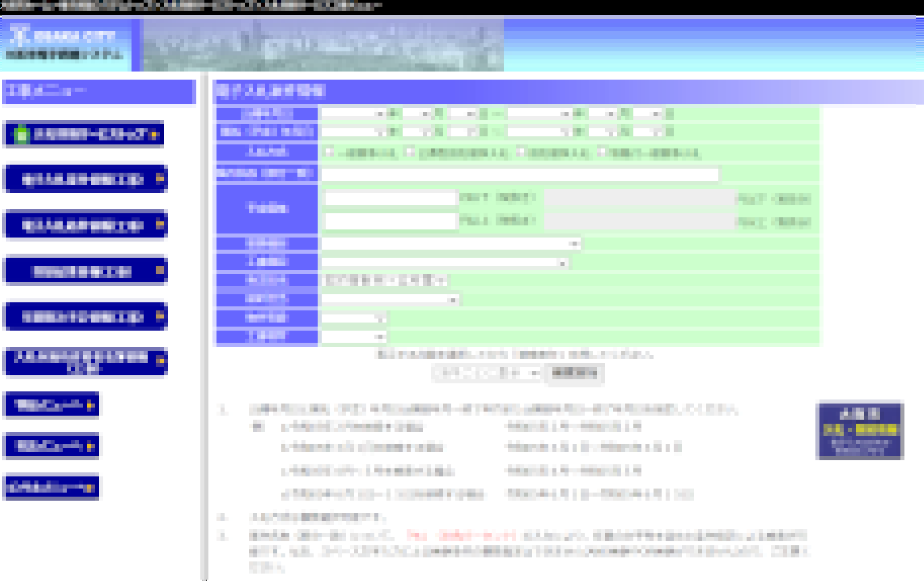Viewport: 924px width, 581px height.
Task: Open the start-month dropdown in the second date row
Action: click(416, 132)
